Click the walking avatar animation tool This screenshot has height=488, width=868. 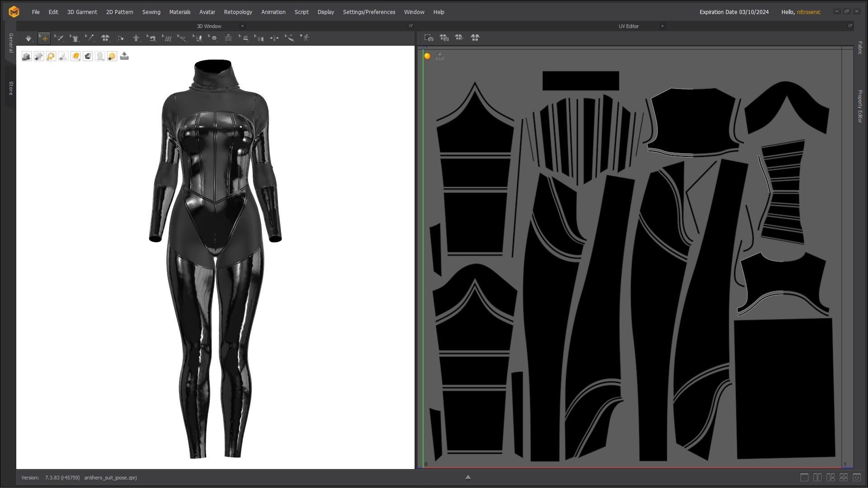pyautogui.click(x=305, y=38)
